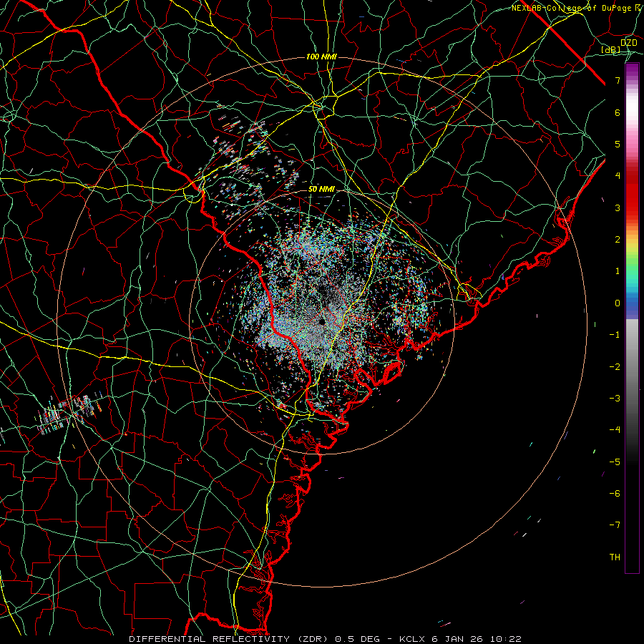Screen dimensions: 644x644
Task: Click the -7 dB value on color scale
Action: 615,525
